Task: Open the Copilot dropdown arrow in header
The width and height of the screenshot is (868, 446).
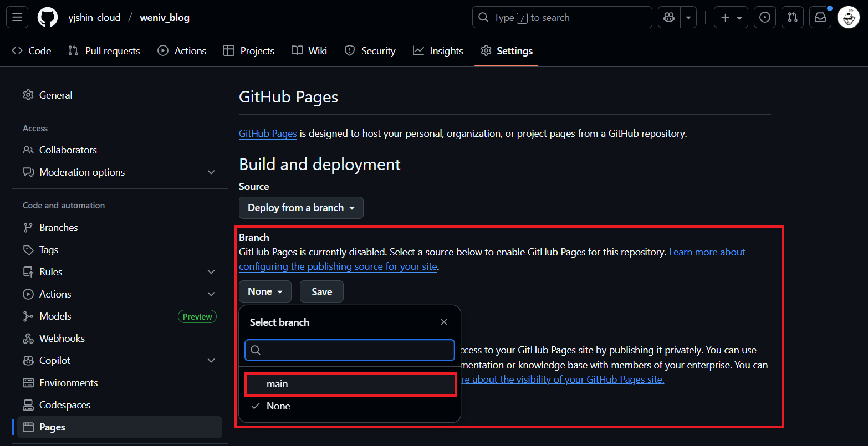Action: (x=688, y=18)
